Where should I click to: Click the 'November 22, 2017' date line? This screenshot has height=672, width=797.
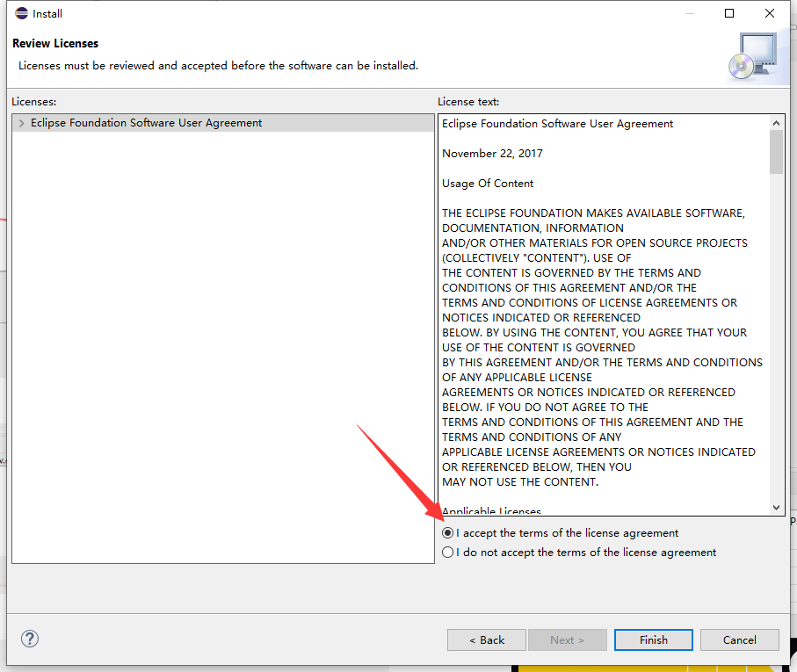tap(493, 154)
